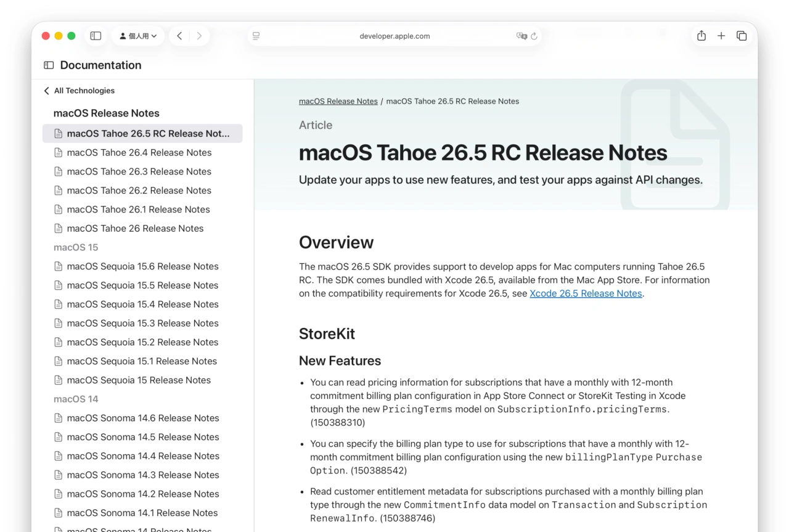Click the macOS Release Notes breadcrumb link

coord(338,101)
